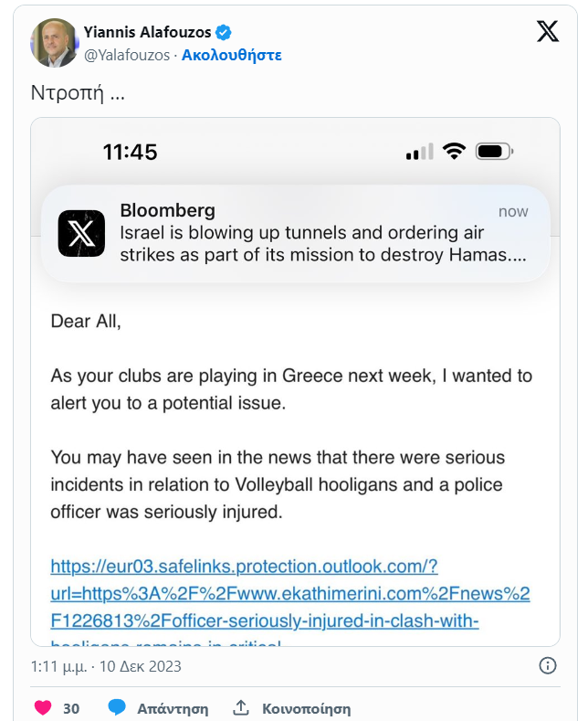Viewport: 588px width, 721px height.
Task: Click the Yiannis Alafouzos display name
Action: 148,33
